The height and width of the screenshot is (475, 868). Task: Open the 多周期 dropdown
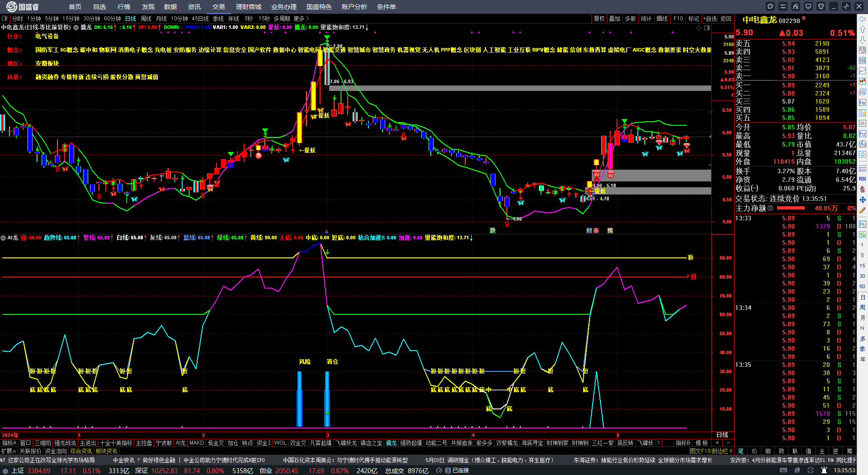(282, 19)
